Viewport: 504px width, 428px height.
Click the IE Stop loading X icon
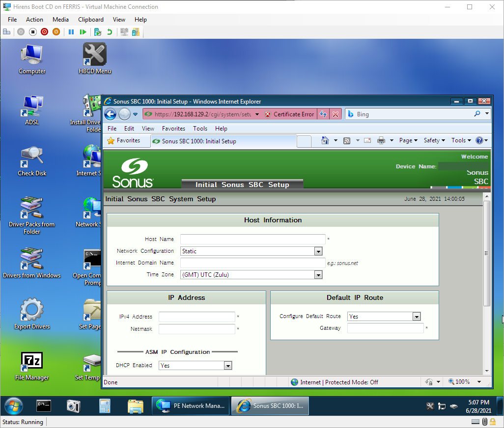click(335, 114)
